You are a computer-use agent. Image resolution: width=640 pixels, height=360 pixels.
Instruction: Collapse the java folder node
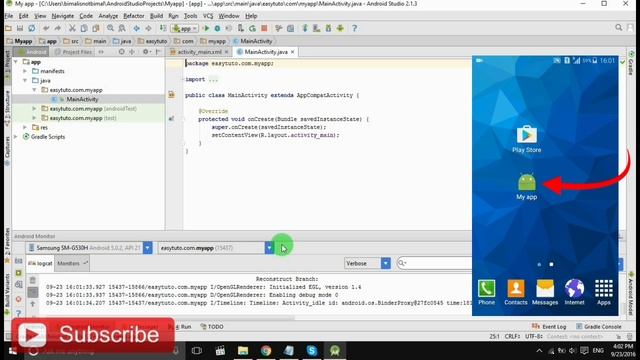tap(25, 80)
